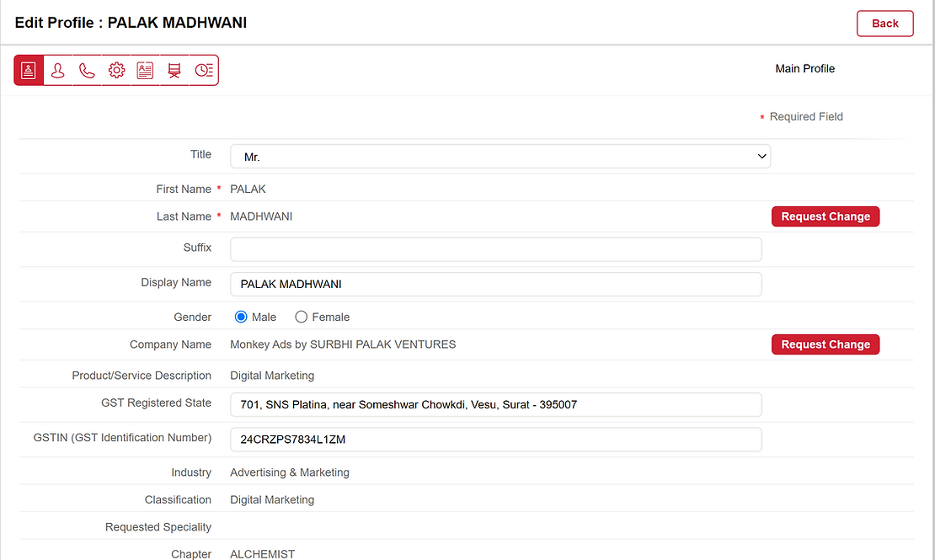935x560 pixels.
Task: Click the gear settings icon
Action: click(x=116, y=71)
